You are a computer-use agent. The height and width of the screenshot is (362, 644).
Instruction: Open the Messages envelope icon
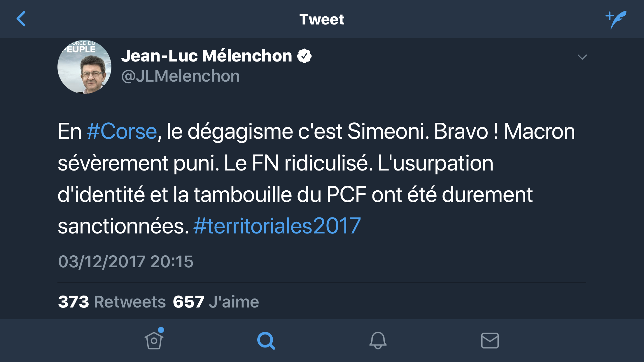coord(490,340)
